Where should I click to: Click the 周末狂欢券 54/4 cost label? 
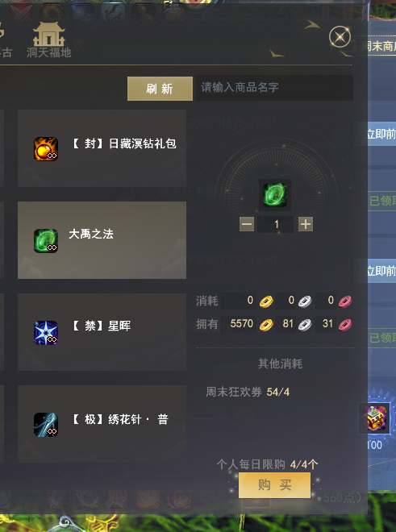pyautogui.click(x=248, y=393)
